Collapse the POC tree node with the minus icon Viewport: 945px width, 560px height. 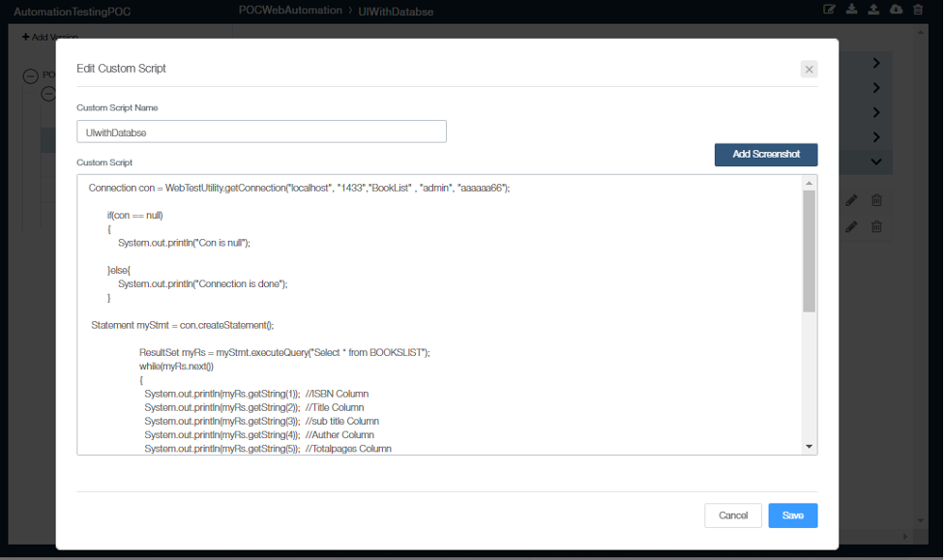(33, 74)
